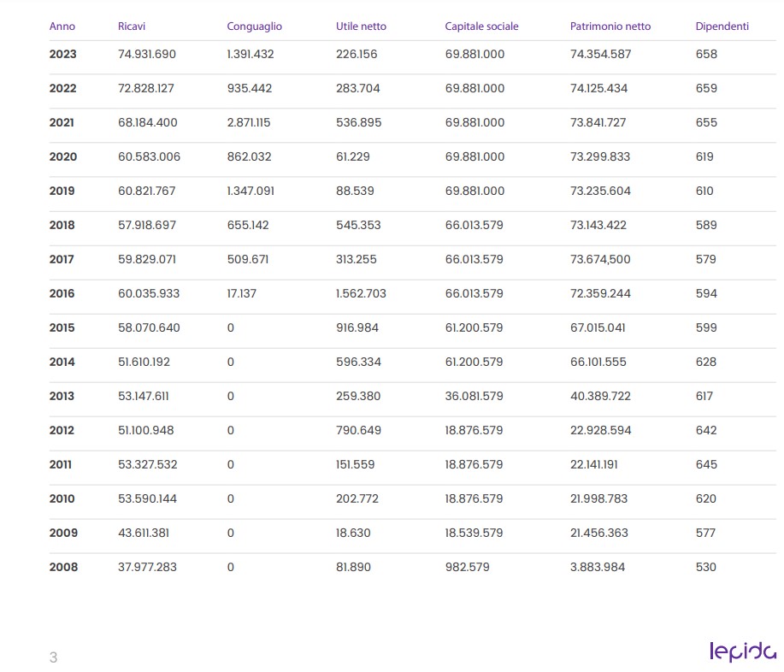Click the 2008 Capitale sociale value 982.579
Screen dimensions: 784x672
(x=467, y=567)
